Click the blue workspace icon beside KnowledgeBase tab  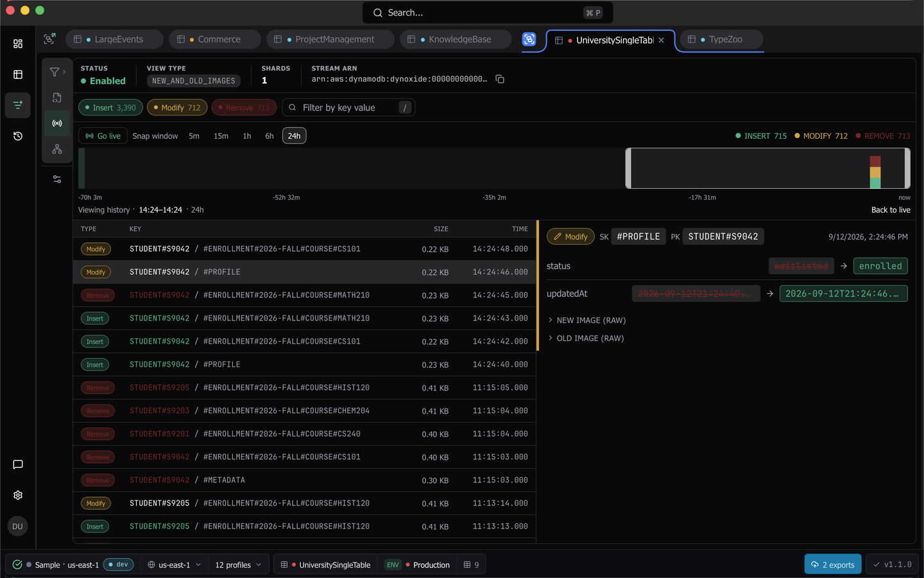(529, 39)
